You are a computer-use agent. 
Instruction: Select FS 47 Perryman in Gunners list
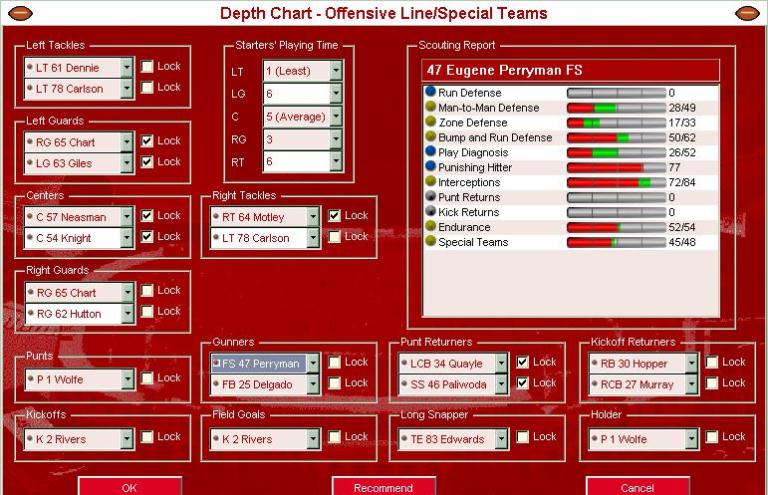pos(262,363)
